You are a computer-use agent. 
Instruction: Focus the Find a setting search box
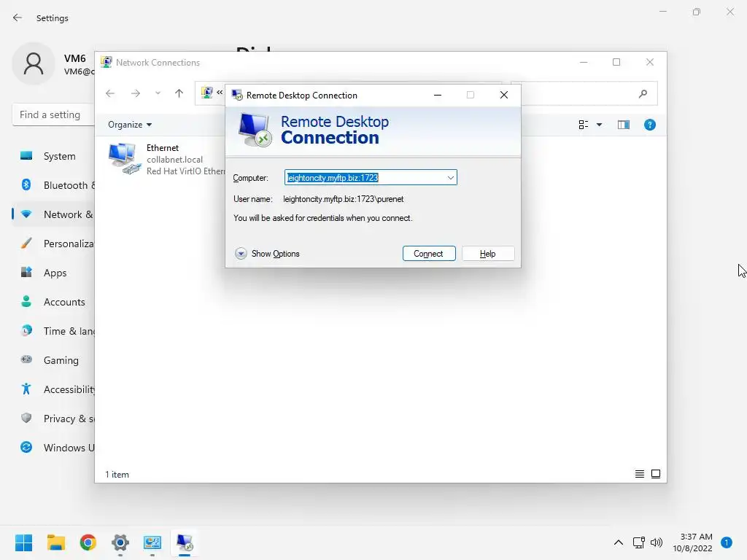pos(53,114)
